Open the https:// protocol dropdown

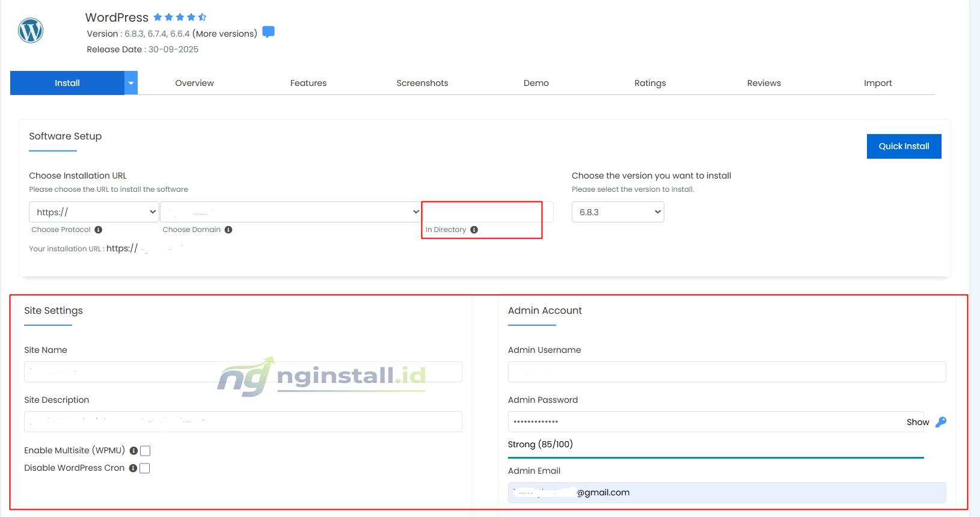click(x=94, y=212)
